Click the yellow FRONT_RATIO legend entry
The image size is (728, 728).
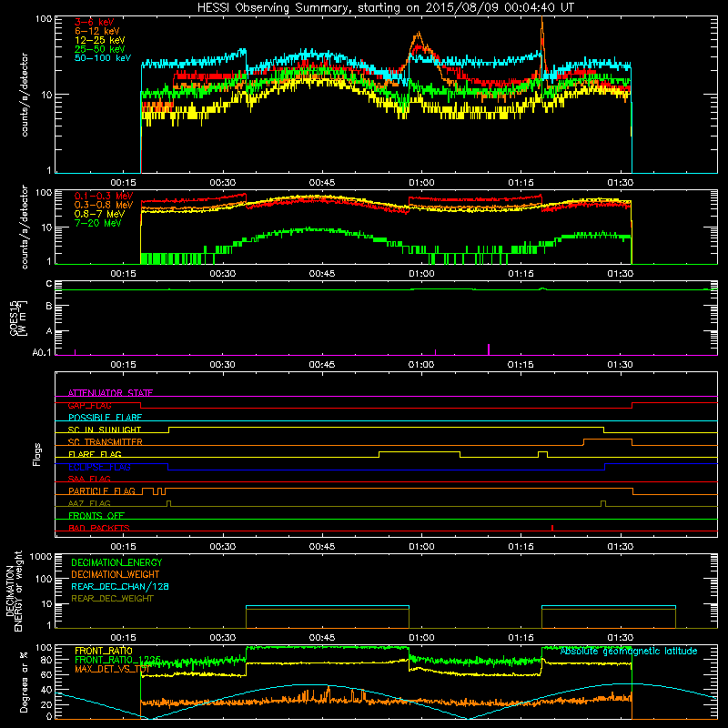point(104,651)
